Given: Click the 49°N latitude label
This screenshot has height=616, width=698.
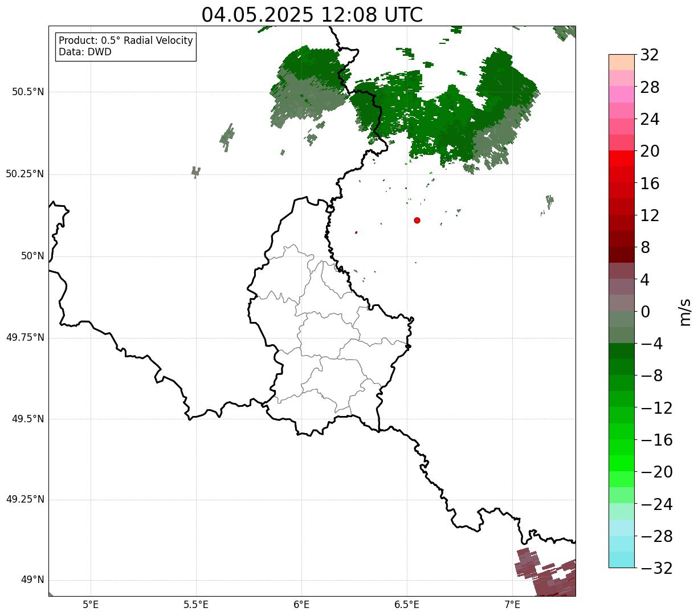Looking at the screenshot, I should [32, 580].
